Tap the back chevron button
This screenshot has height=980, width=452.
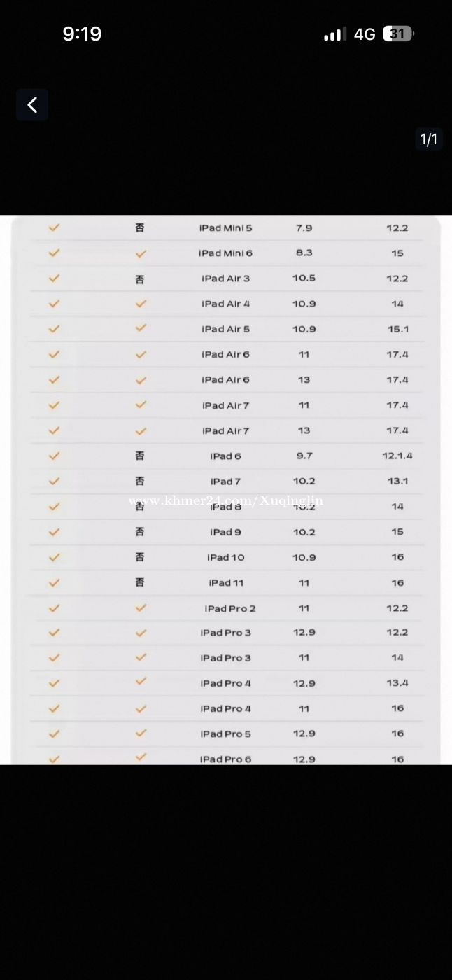coord(32,105)
